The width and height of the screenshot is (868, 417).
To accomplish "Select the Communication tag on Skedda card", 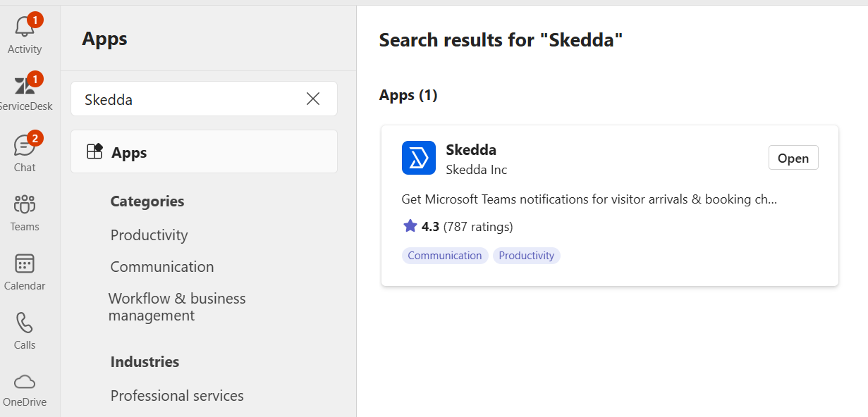I will 444,255.
